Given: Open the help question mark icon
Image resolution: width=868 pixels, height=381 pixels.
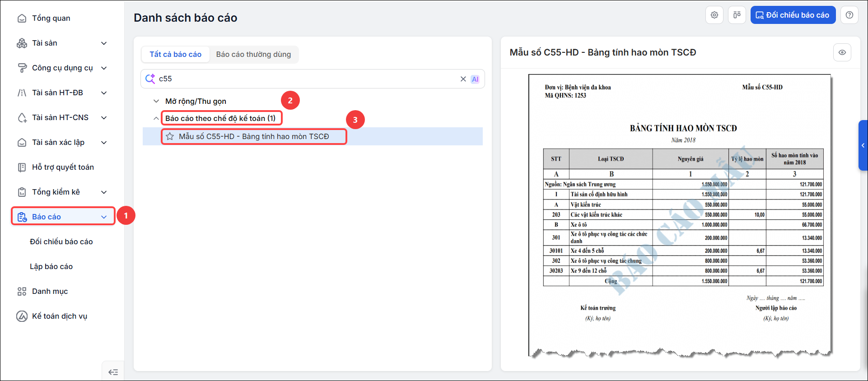Looking at the screenshot, I should pos(849,15).
